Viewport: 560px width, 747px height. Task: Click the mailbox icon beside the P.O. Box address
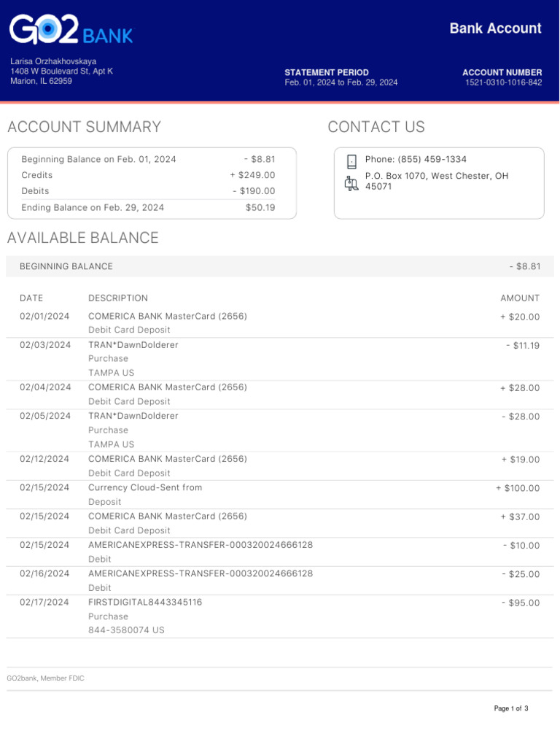(x=351, y=183)
